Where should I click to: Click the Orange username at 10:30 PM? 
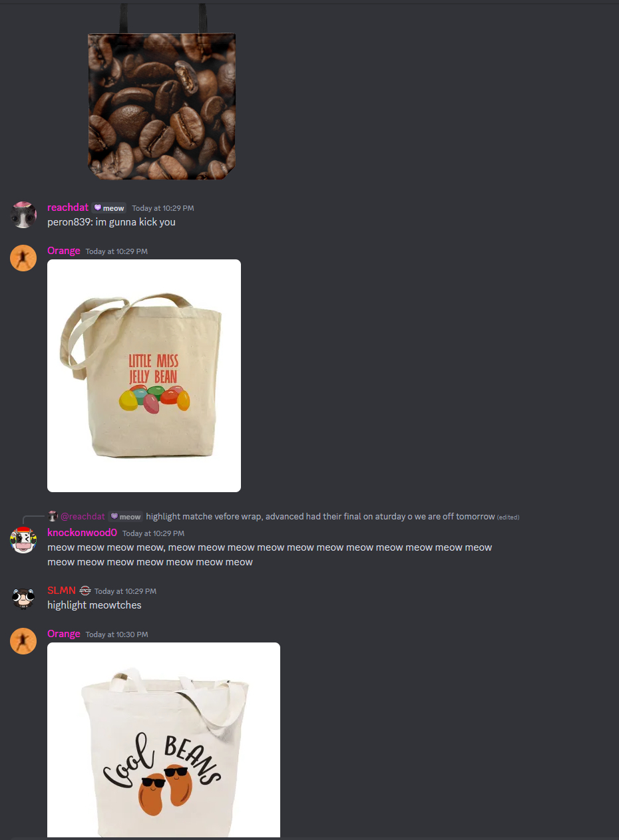click(x=64, y=634)
